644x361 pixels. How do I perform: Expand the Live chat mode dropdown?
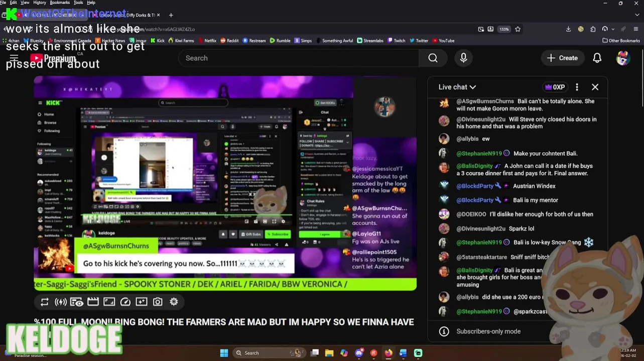pyautogui.click(x=457, y=87)
